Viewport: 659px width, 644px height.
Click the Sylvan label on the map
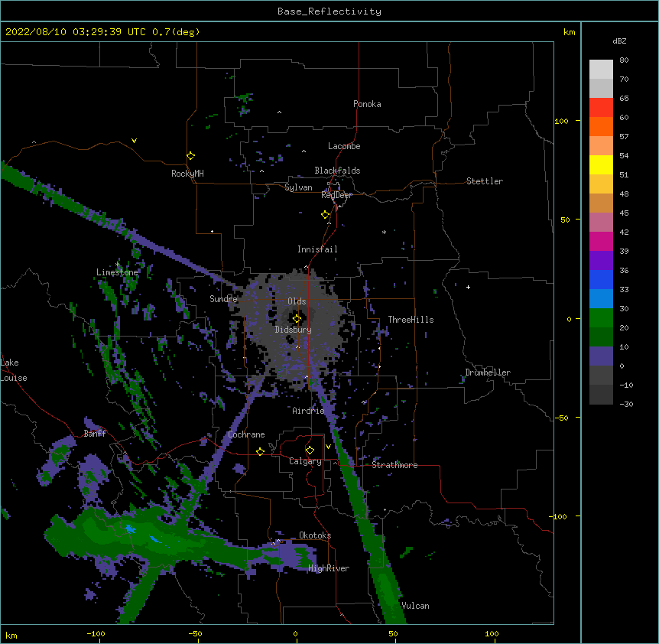click(298, 187)
